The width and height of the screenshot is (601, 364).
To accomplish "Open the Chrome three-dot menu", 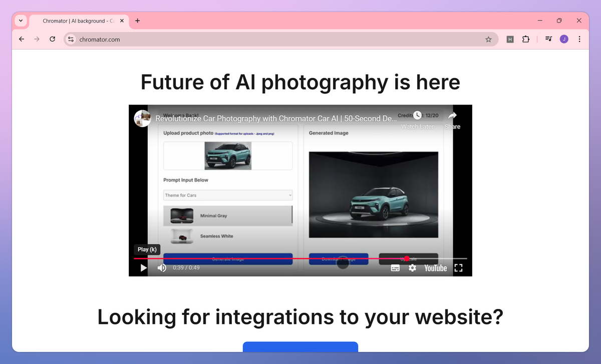I will [579, 39].
